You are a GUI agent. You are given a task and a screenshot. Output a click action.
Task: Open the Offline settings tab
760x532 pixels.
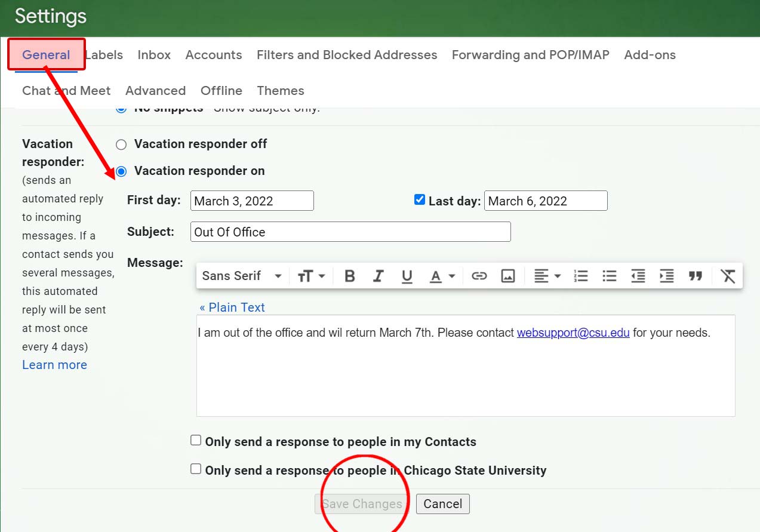(x=221, y=91)
